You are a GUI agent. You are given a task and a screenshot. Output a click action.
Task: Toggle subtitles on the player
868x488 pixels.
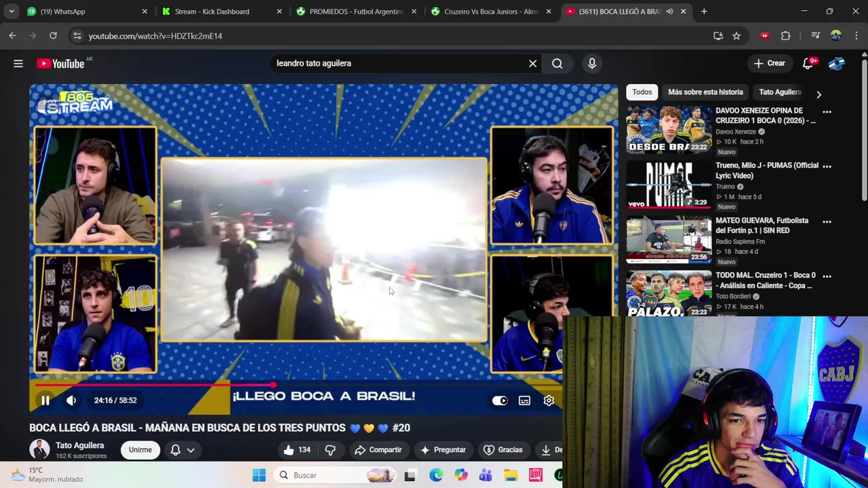524,400
